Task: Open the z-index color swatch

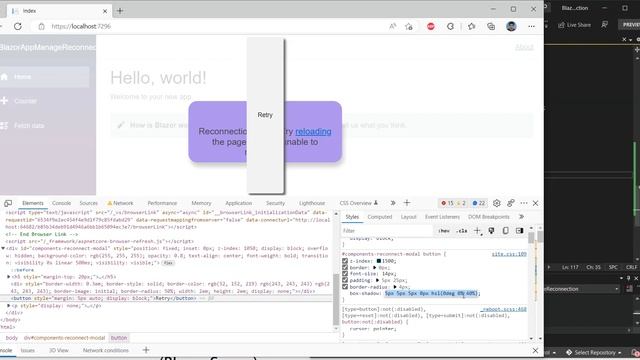Action: (x=379, y=261)
